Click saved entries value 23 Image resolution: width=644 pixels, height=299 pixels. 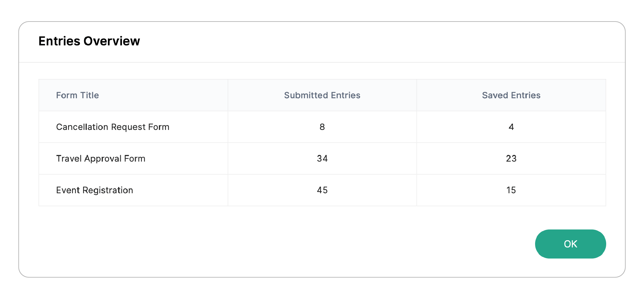[511, 159]
